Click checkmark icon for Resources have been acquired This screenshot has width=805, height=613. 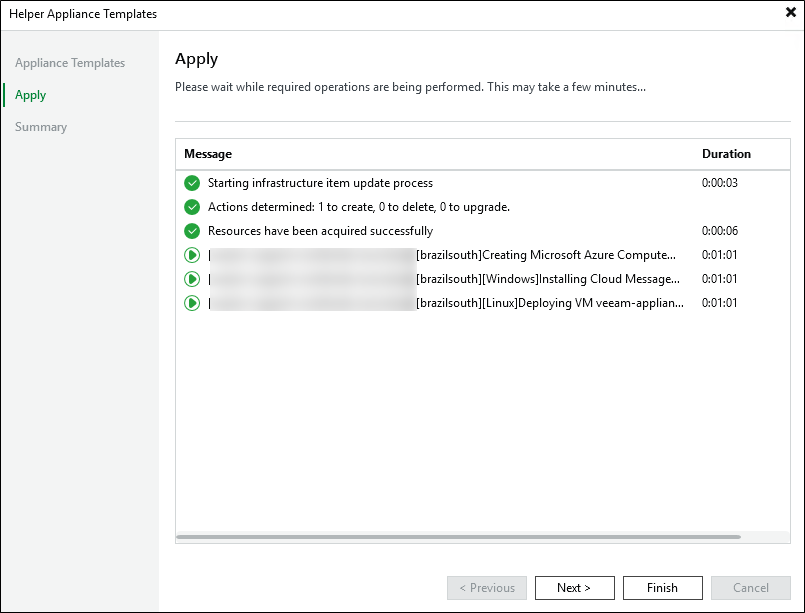click(x=192, y=231)
